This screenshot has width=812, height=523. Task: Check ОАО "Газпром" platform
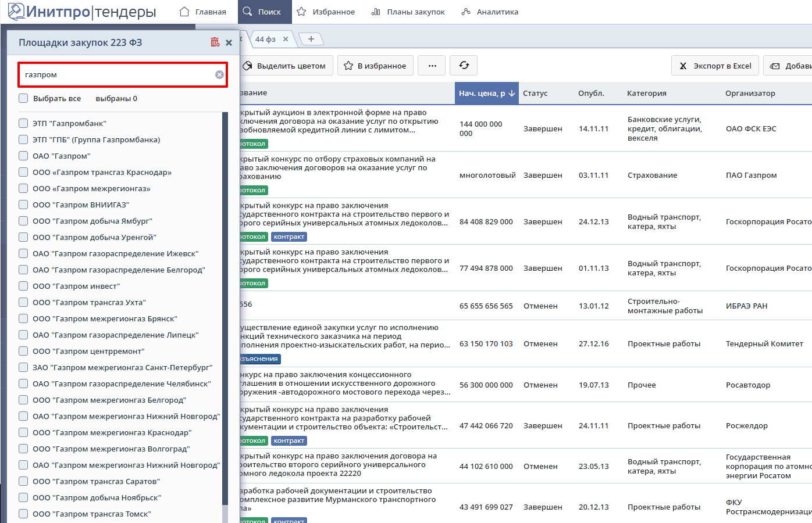pos(23,156)
